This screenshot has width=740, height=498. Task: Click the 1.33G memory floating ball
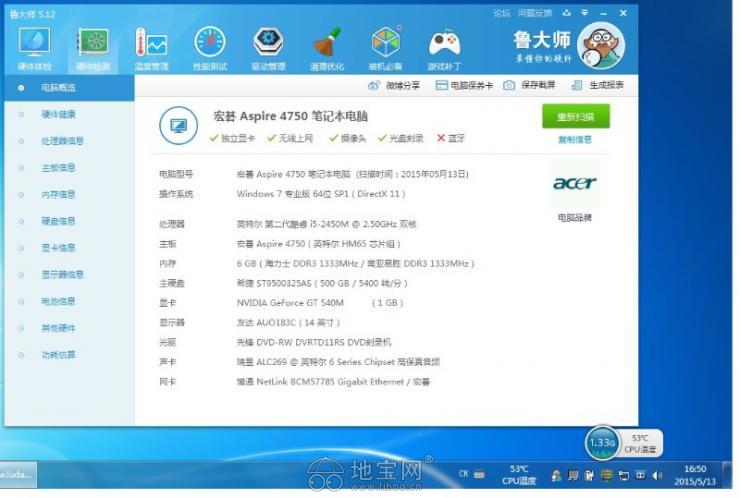[x=601, y=443]
